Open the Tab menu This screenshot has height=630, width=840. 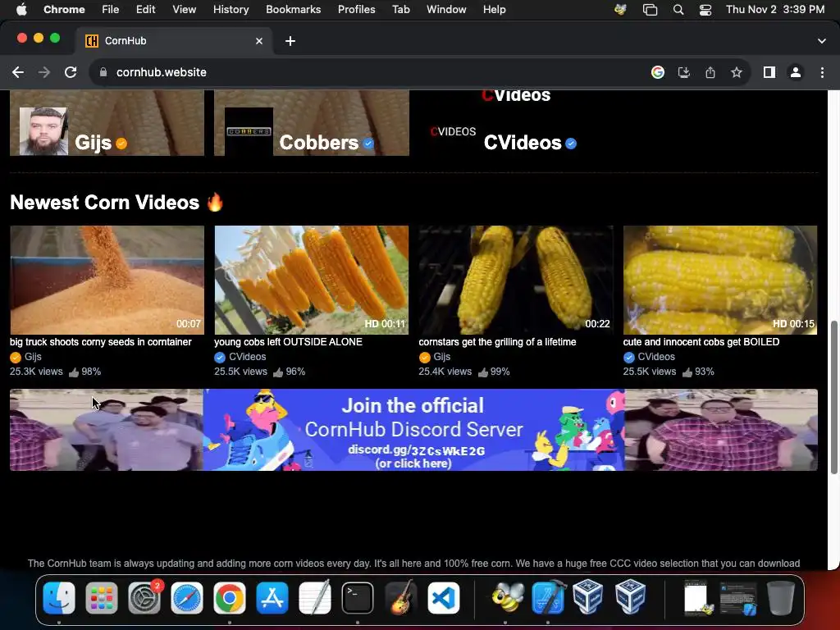coord(400,10)
